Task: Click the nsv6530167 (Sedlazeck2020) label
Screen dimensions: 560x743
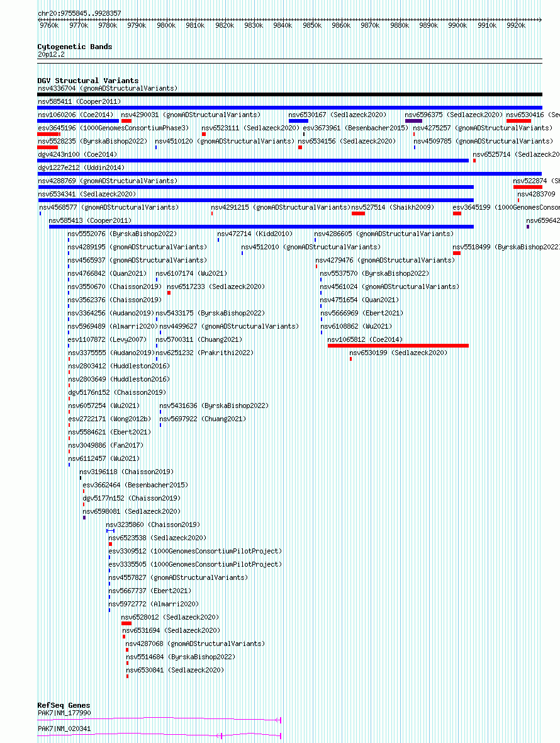Action: [x=337, y=115]
